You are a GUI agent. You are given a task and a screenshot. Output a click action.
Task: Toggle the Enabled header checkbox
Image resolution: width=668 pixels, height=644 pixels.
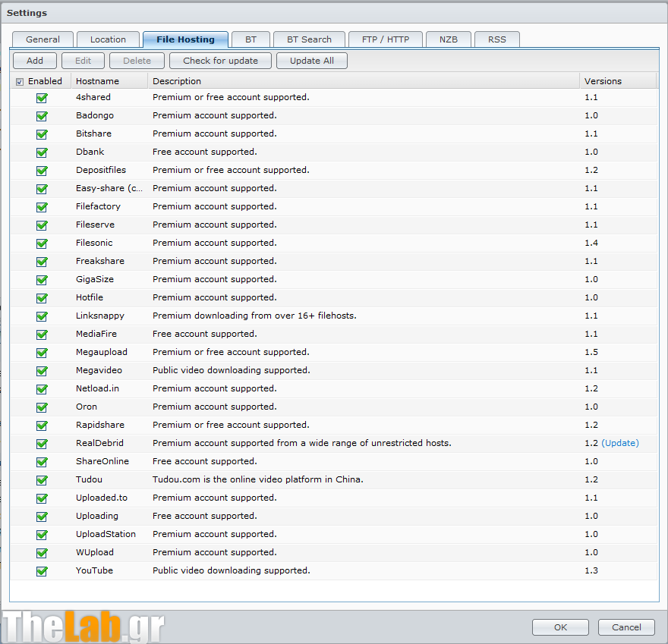click(x=20, y=82)
